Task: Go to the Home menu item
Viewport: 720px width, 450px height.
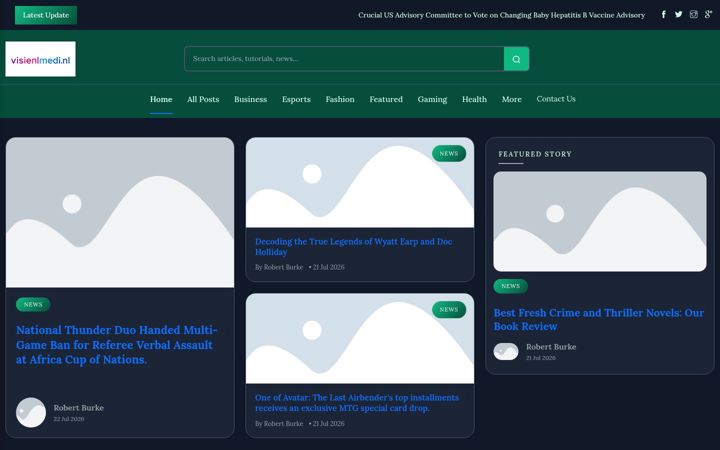Action: [x=161, y=99]
